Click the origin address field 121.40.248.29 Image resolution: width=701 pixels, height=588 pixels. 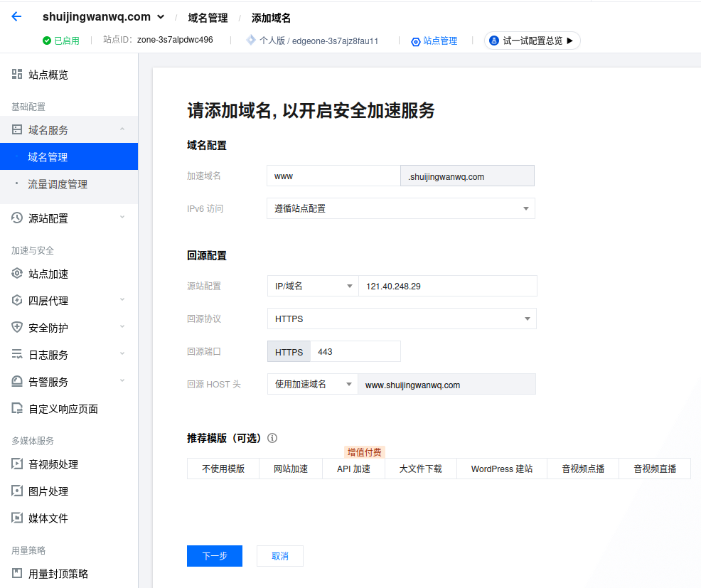(x=447, y=286)
